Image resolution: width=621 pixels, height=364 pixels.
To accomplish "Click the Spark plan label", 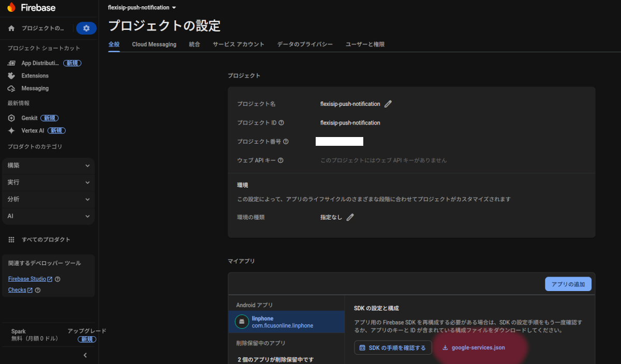I will point(19,331).
